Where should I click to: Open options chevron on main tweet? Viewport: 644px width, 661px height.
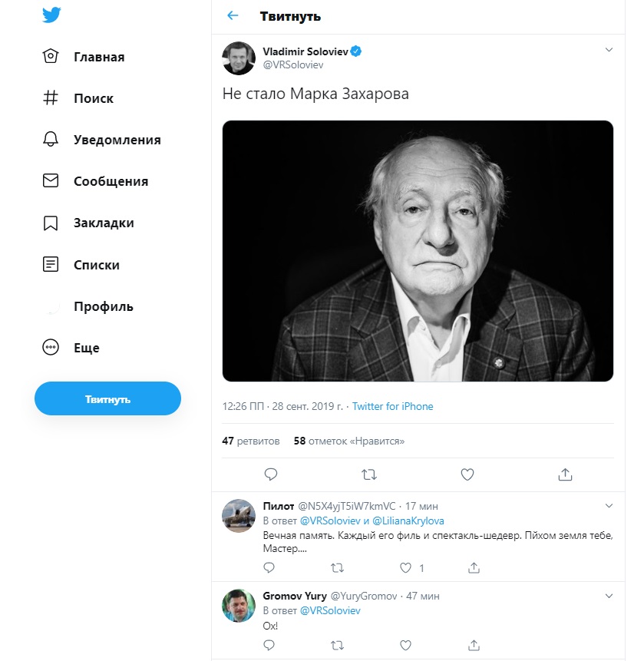609,50
